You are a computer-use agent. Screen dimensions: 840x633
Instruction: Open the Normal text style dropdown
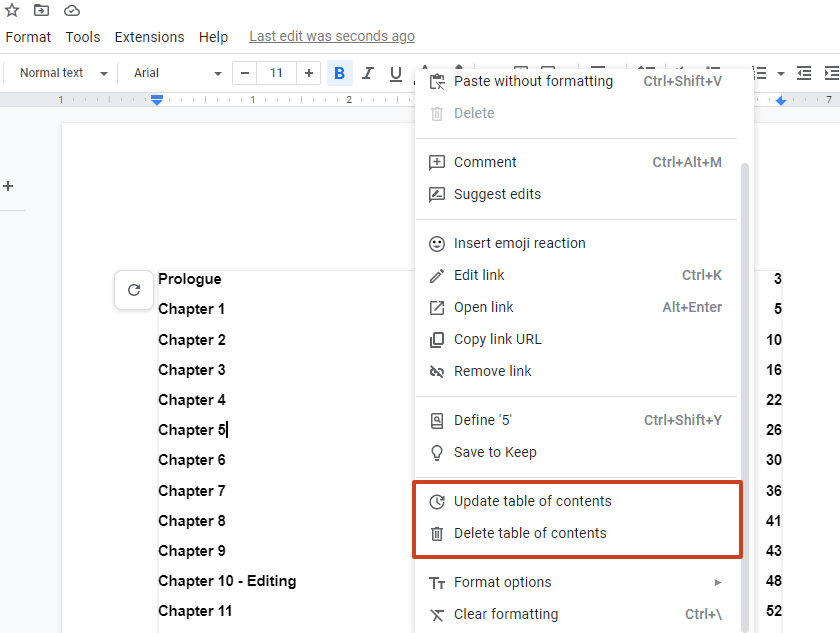pyautogui.click(x=58, y=72)
